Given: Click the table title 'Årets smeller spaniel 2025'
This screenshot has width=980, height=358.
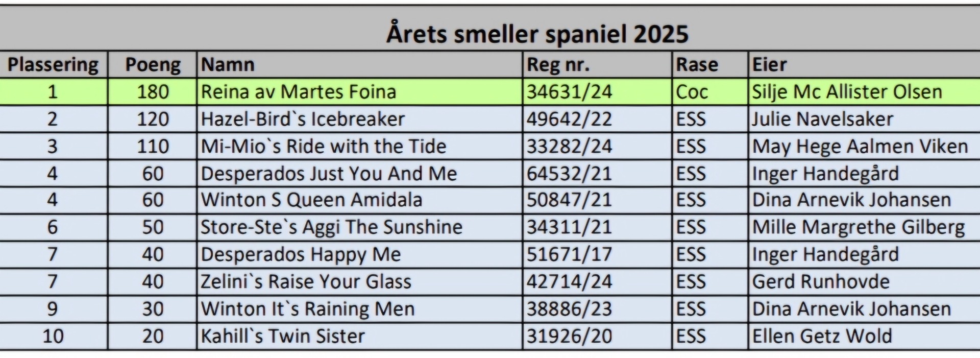Looking at the screenshot, I should click(x=537, y=34).
